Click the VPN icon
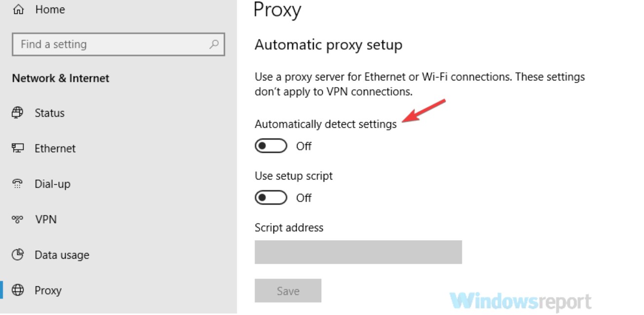644x315 pixels. [x=18, y=219]
